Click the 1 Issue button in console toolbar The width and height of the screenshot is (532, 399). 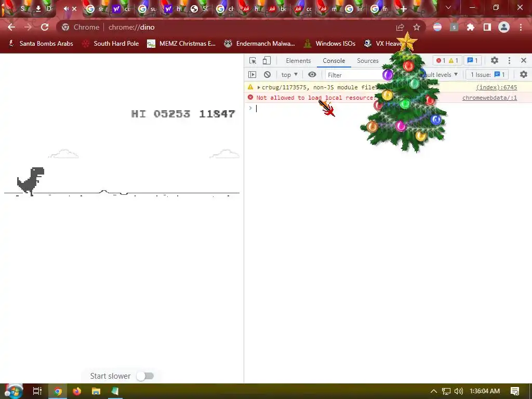click(487, 75)
